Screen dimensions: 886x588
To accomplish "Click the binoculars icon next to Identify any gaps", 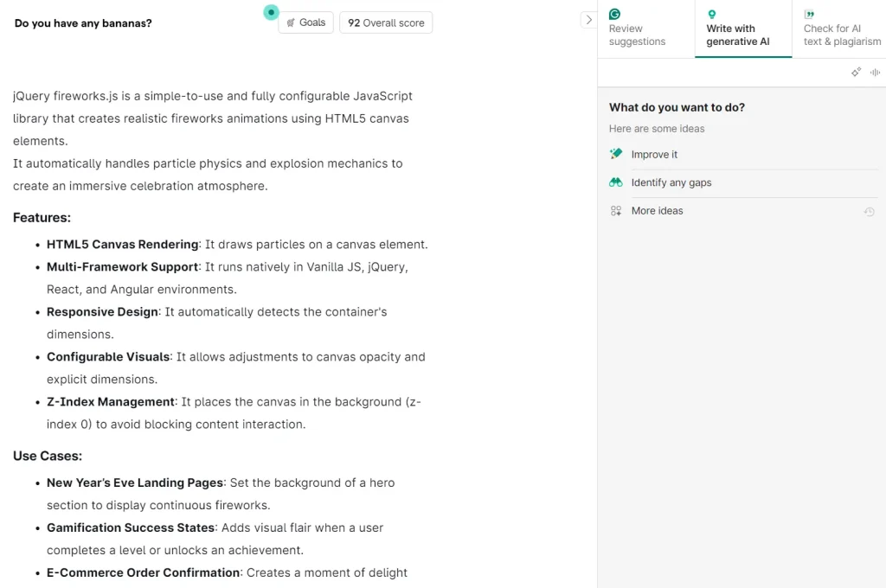I will click(x=615, y=182).
